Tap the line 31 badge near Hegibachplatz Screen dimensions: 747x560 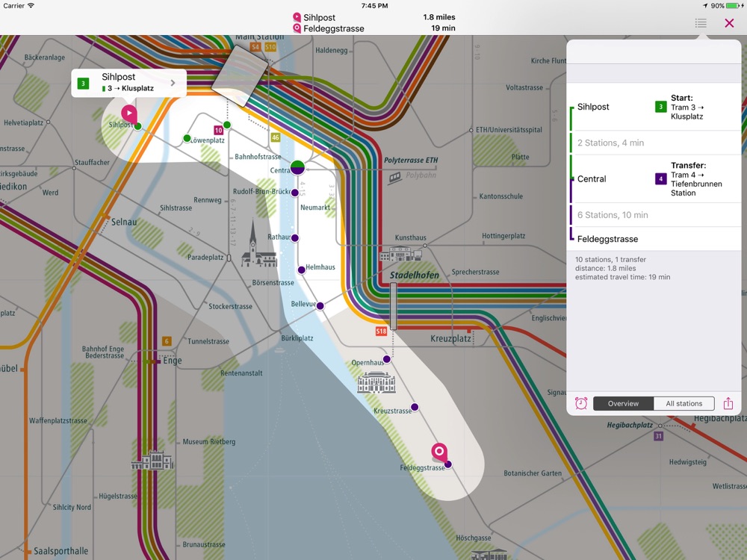point(658,436)
